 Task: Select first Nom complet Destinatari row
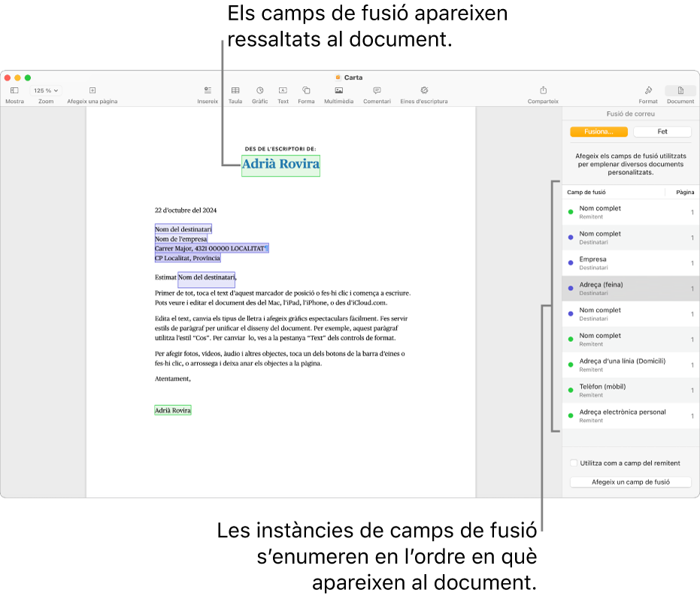coord(630,237)
